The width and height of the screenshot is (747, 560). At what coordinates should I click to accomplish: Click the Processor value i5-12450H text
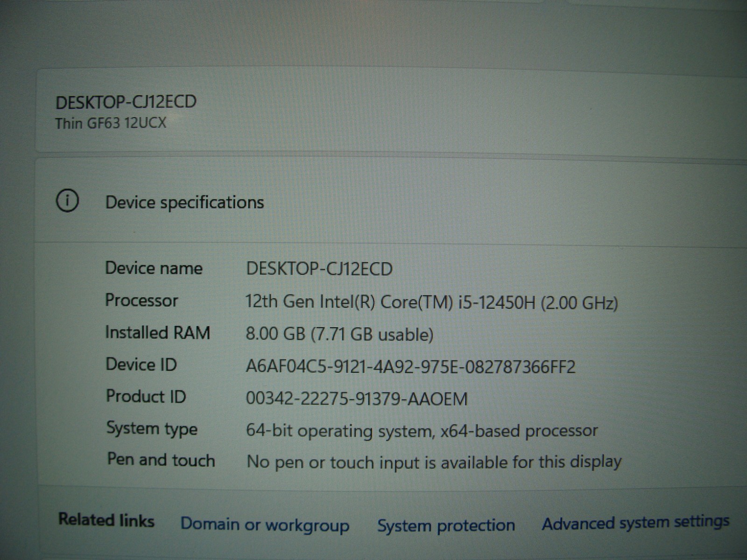point(431,302)
